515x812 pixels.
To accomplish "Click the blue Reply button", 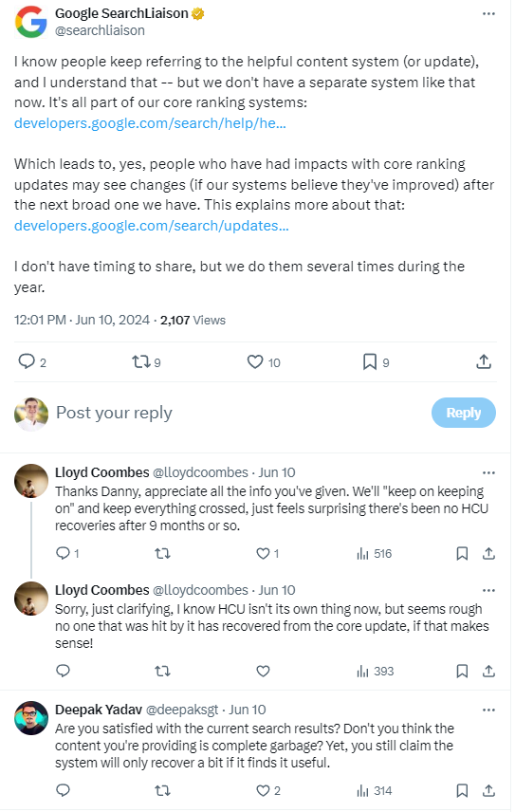I will (463, 413).
